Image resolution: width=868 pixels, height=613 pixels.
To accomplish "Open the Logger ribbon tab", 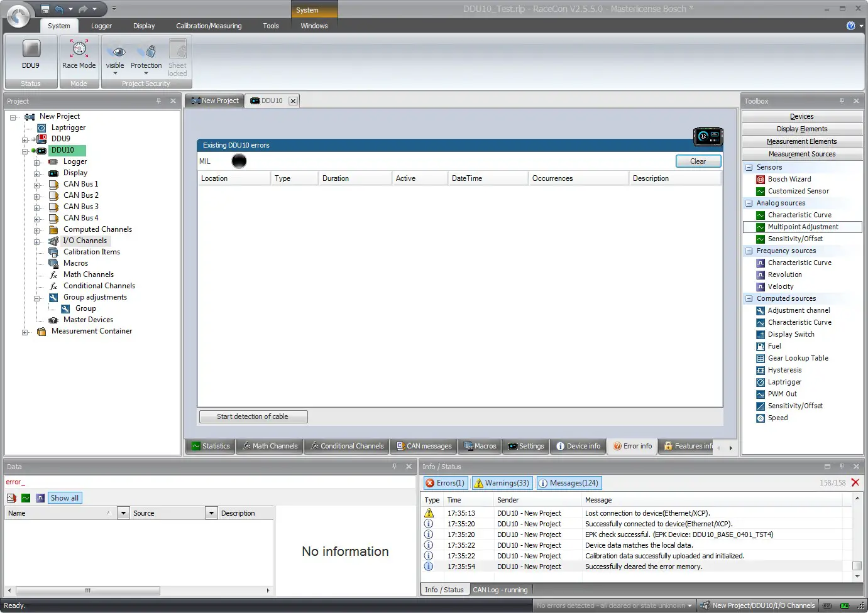I will tap(101, 26).
